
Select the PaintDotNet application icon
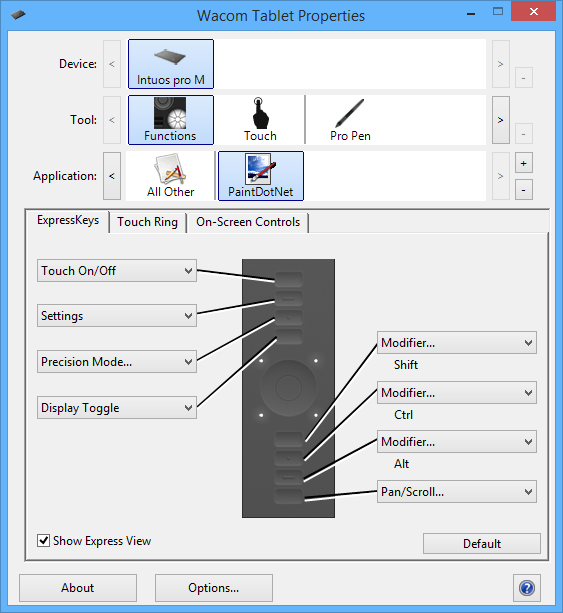tap(261, 176)
